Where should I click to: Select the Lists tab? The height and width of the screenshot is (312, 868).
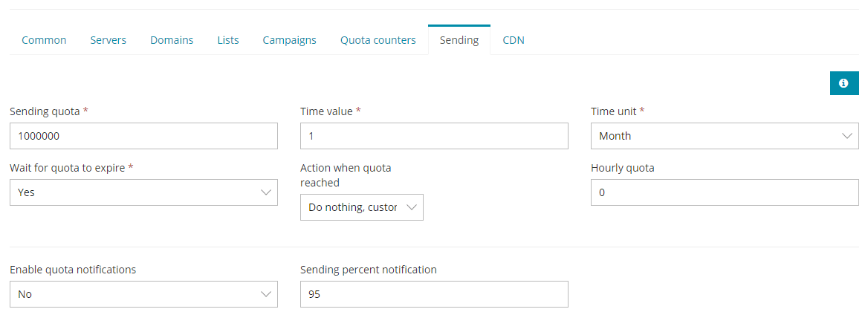tap(228, 40)
